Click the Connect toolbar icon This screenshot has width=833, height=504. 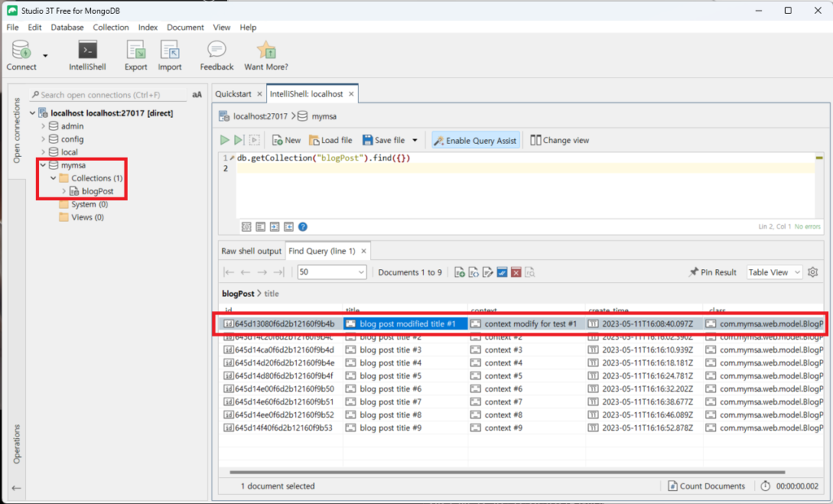tap(21, 50)
